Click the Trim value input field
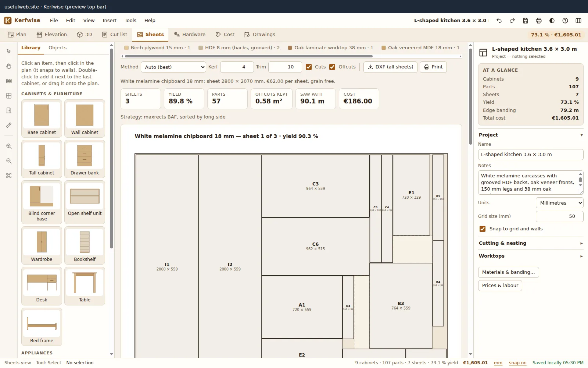 point(285,67)
